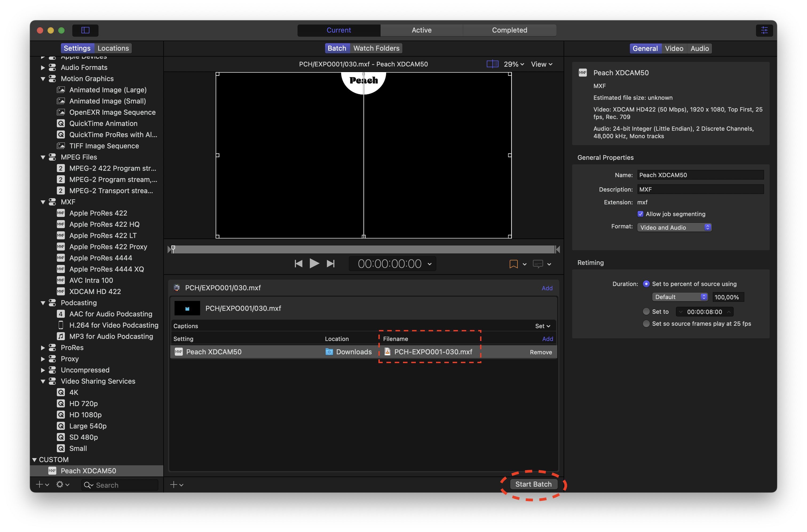Click the Search field in settings pane

click(x=120, y=485)
